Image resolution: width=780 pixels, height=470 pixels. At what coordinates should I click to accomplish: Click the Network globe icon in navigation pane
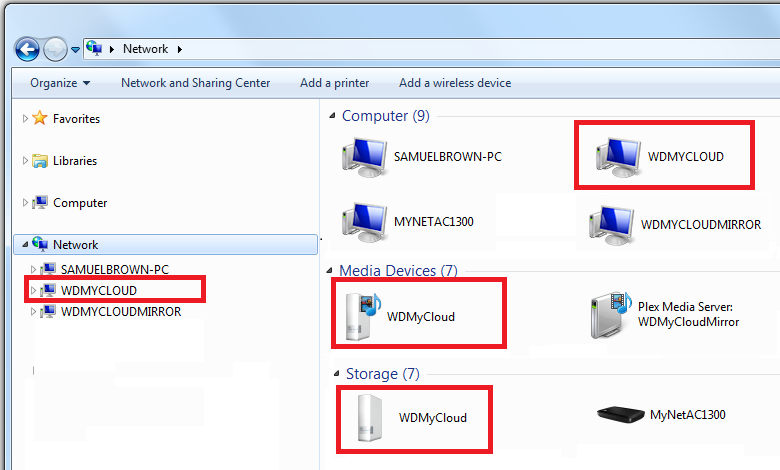coord(40,244)
